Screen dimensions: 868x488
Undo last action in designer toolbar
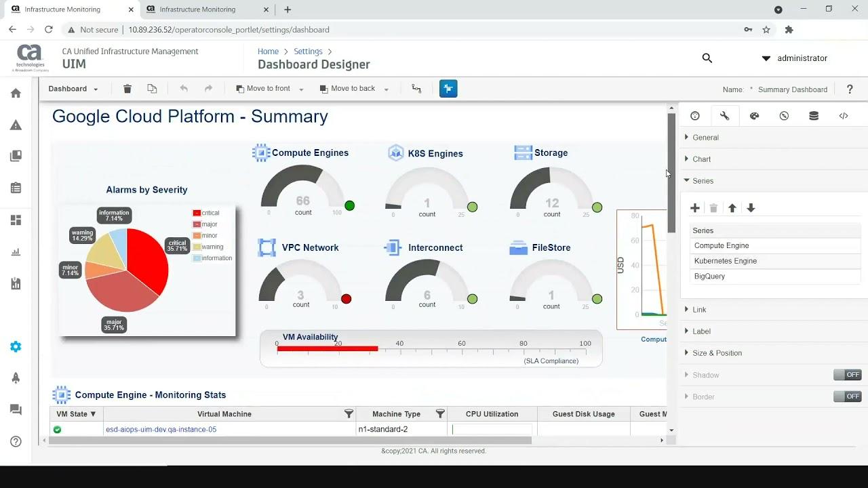[184, 89]
